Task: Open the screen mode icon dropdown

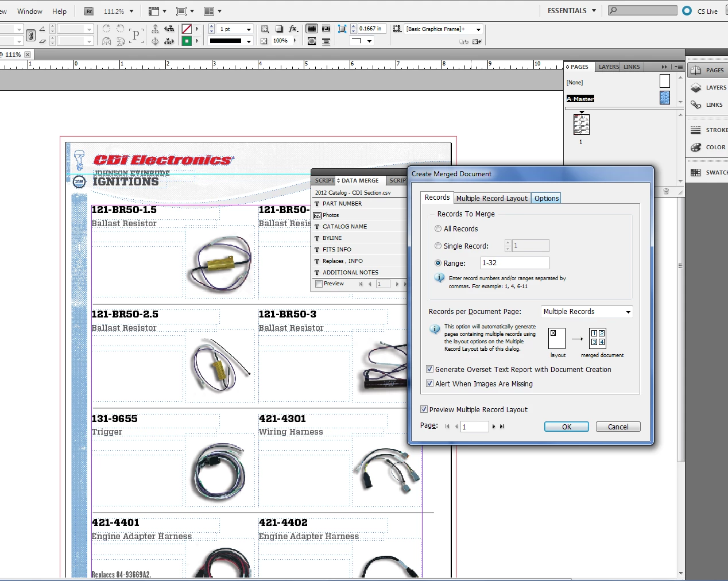Action: click(x=185, y=11)
